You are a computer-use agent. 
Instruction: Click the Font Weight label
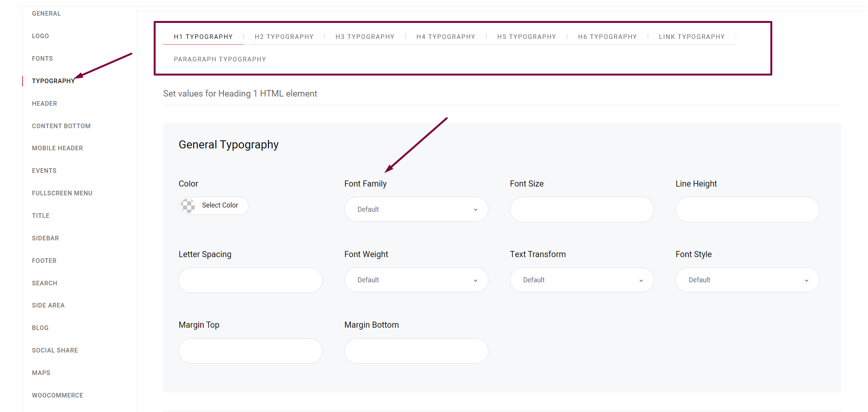click(366, 254)
